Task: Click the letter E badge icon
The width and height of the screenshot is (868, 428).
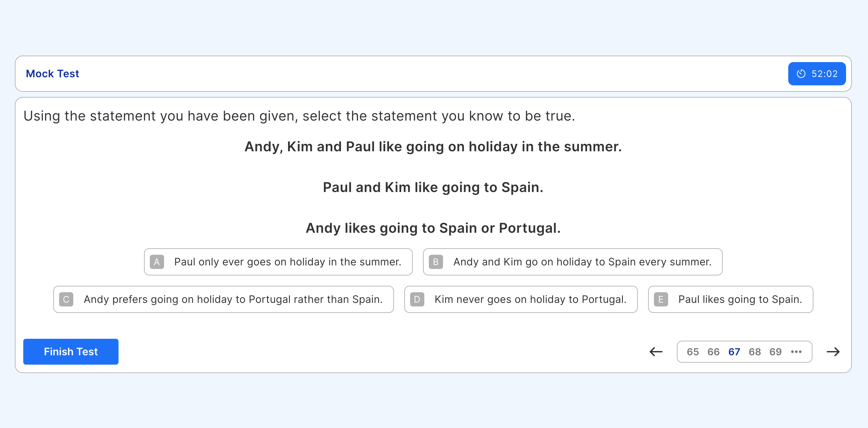Action: coord(661,299)
